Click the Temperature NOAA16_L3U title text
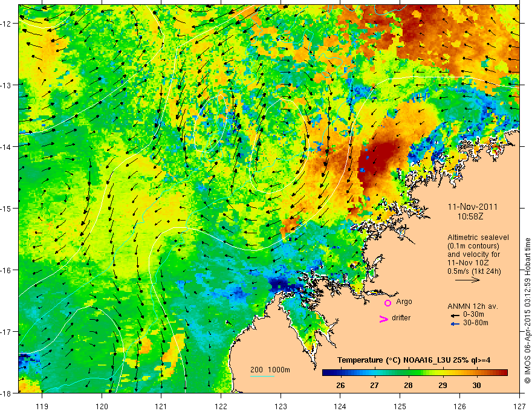 point(414,360)
